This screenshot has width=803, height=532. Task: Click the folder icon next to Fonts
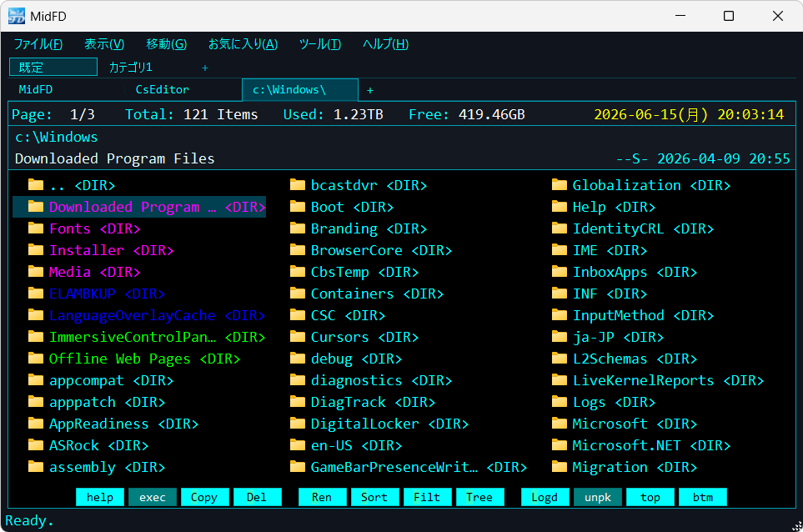pos(36,228)
